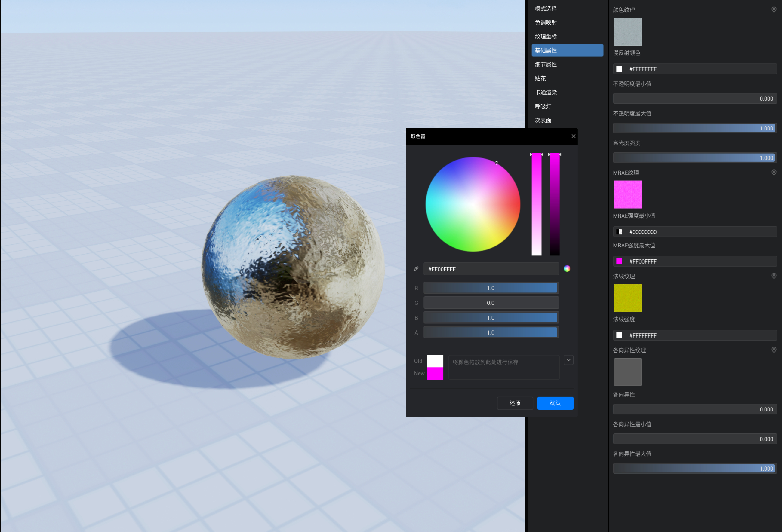Open the 各向异性纹理 gray texture thumbnail

(627, 372)
